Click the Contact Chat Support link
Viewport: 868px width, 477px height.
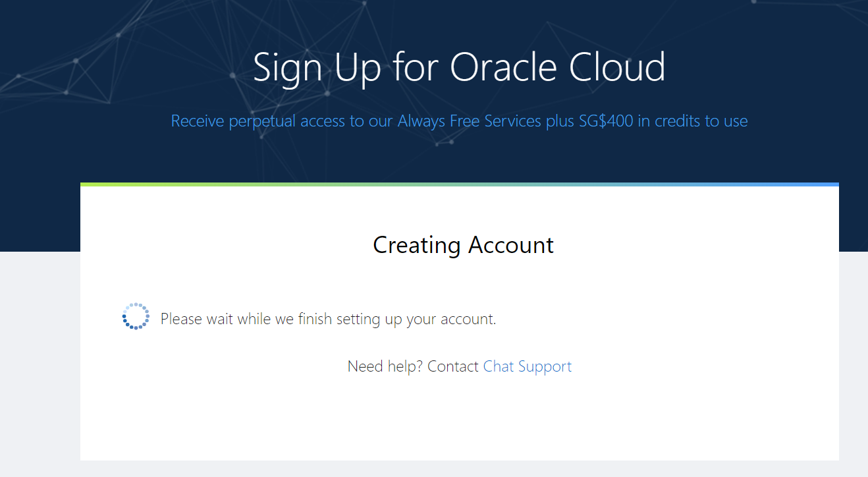tap(527, 366)
